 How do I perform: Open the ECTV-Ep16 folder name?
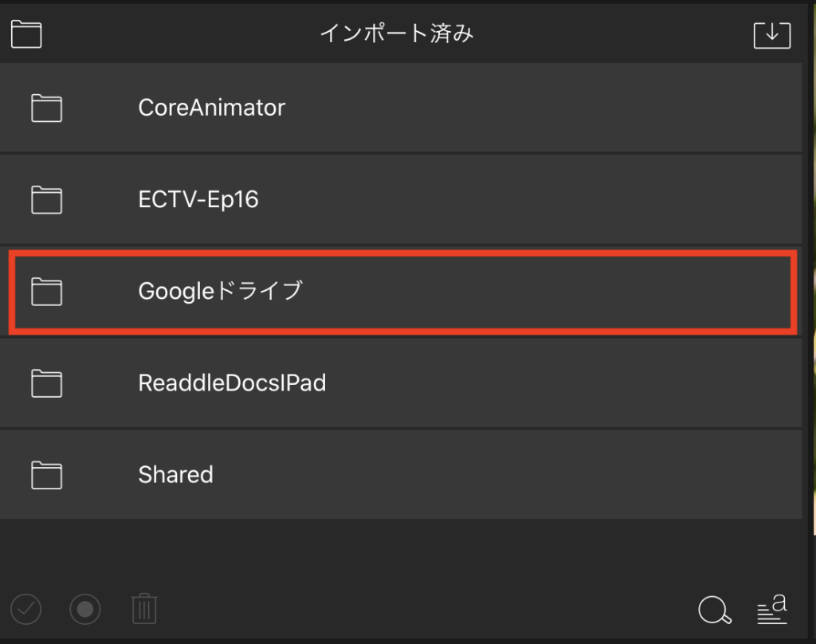tap(198, 199)
